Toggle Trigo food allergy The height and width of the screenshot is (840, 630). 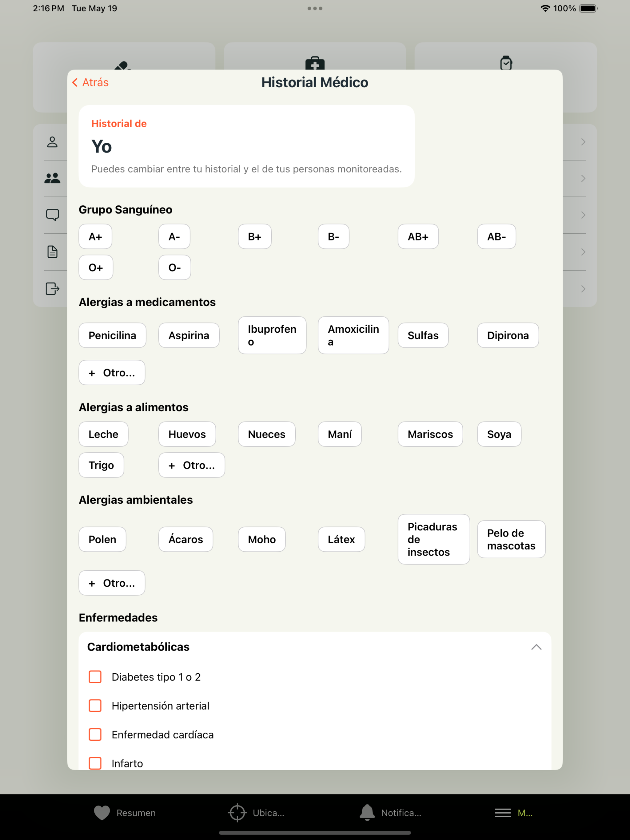(102, 465)
